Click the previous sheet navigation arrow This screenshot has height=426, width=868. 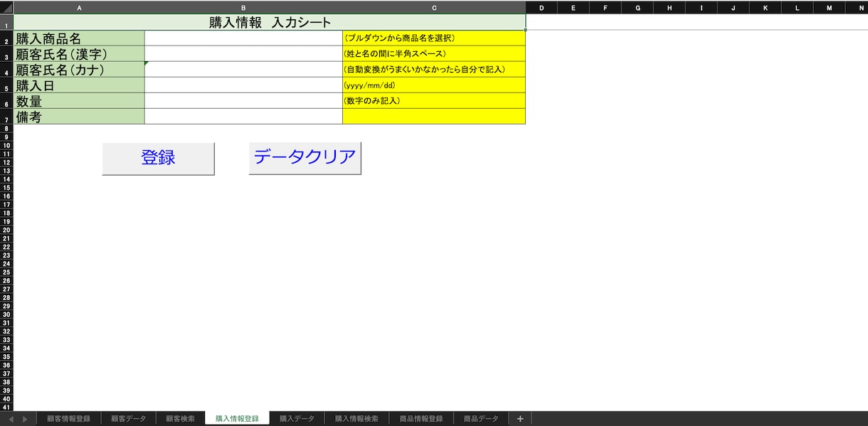pyautogui.click(x=11, y=419)
